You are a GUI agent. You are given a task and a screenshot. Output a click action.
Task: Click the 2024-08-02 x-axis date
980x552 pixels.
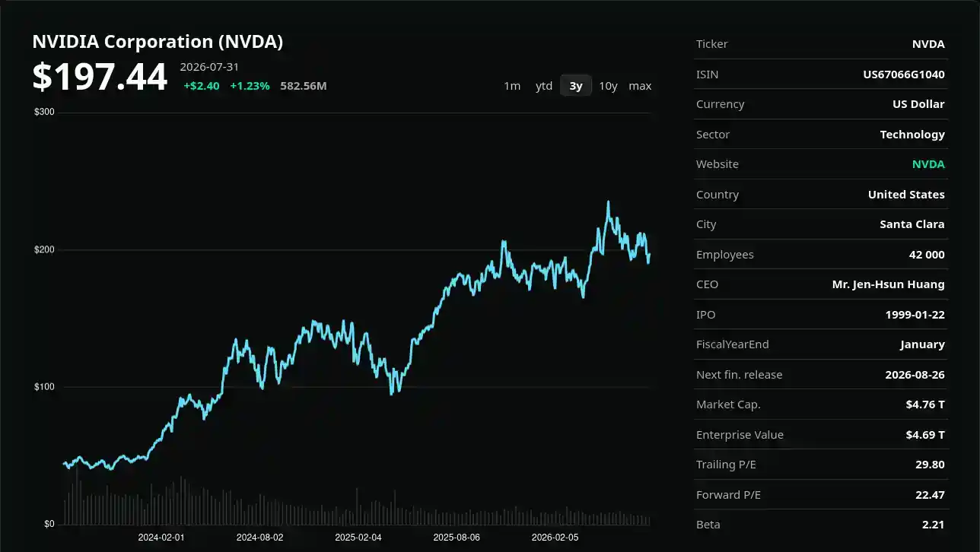tap(259, 537)
